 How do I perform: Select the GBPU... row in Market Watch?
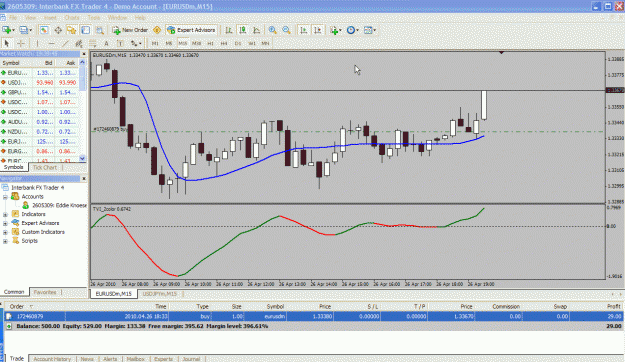point(39,92)
